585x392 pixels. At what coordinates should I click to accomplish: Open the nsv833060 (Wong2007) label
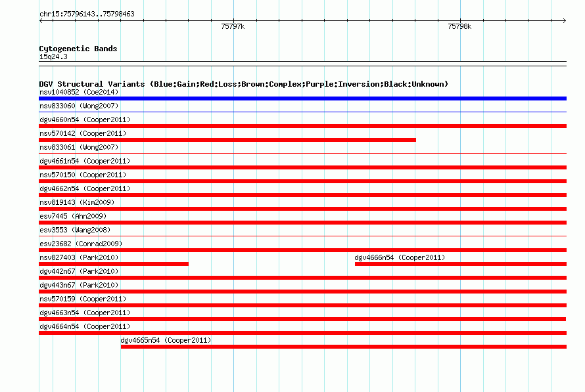[x=79, y=106]
